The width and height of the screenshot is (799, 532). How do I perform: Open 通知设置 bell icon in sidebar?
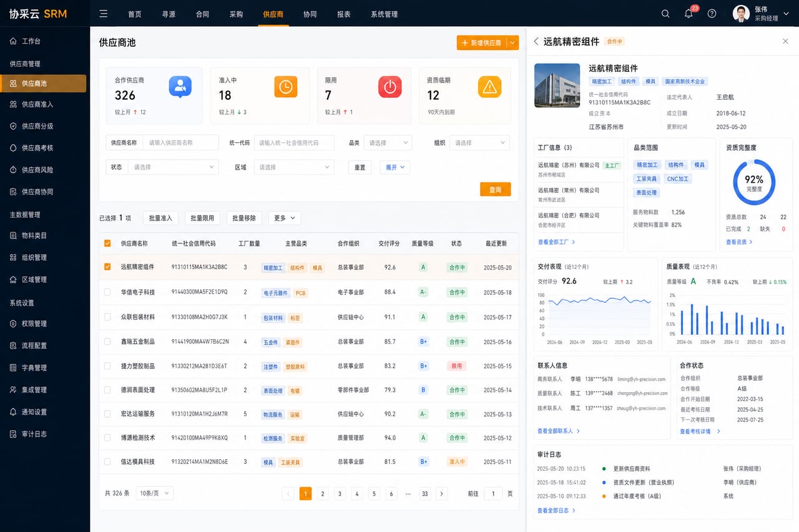pyautogui.click(x=13, y=412)
